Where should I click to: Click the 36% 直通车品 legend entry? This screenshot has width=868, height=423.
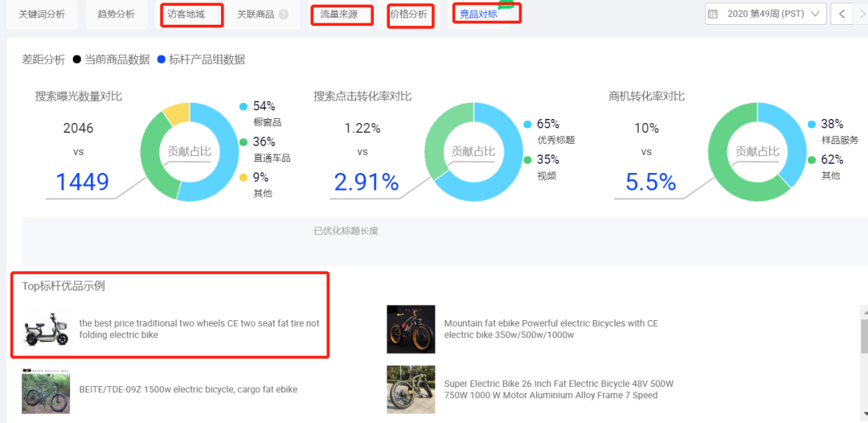tap(264, 149)
